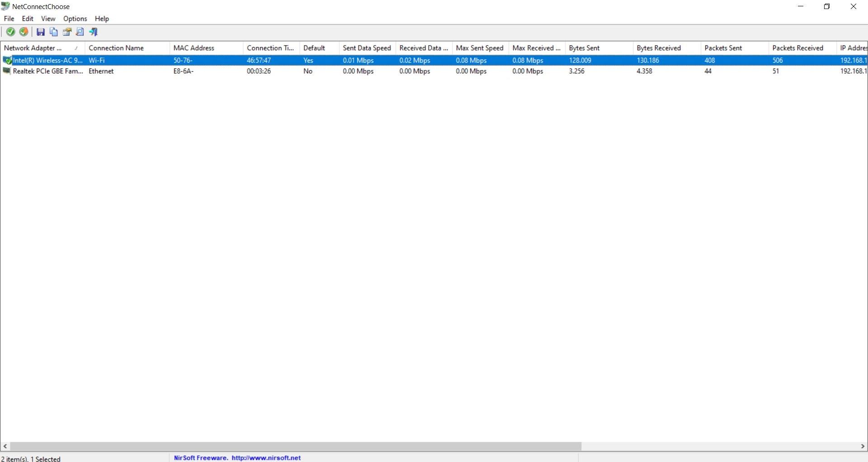Open the Edit menu
The height and width of the screenshot is (462, 868).
(28, 19)
